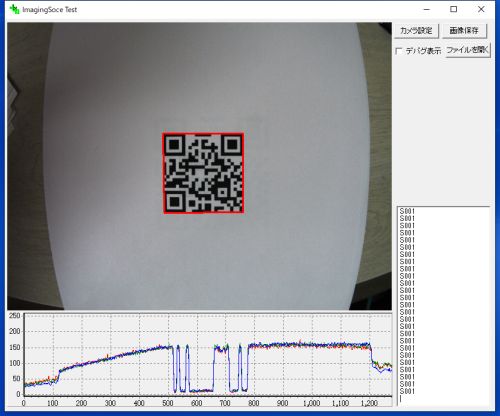Click the 250 label on graph y-axis

[15, 315]
